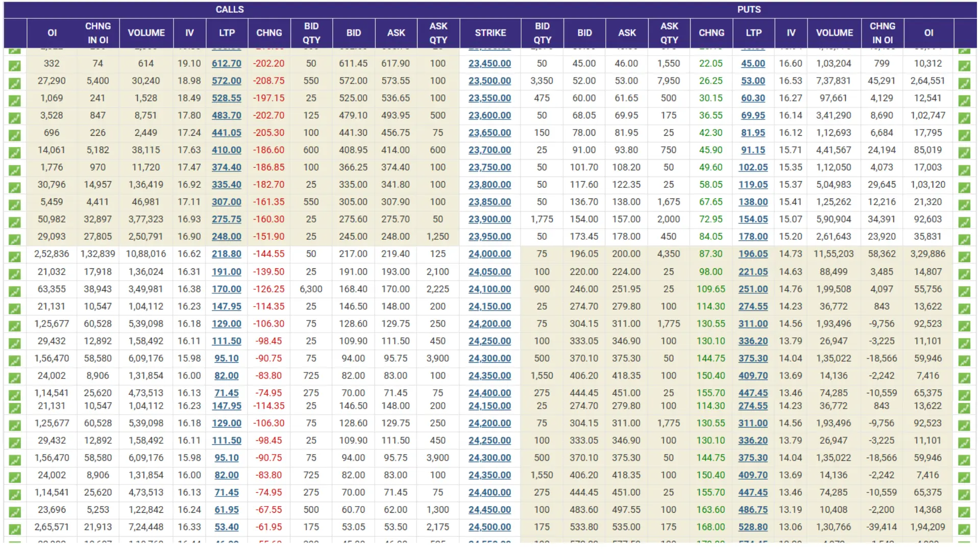Image resolution: width=980 pixels, height=551 pixels.
Task: Click calls LTP link 53.40
Action: point(227,527)
